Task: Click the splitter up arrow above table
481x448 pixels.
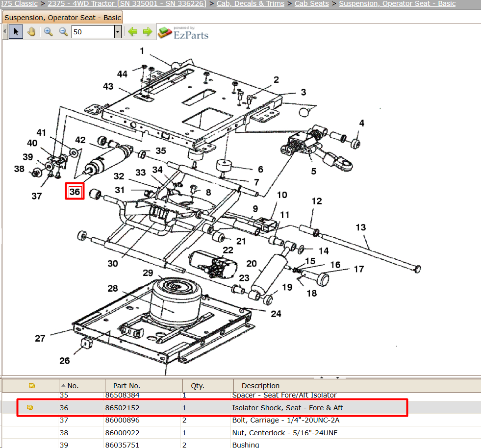Action: point(322,377)
